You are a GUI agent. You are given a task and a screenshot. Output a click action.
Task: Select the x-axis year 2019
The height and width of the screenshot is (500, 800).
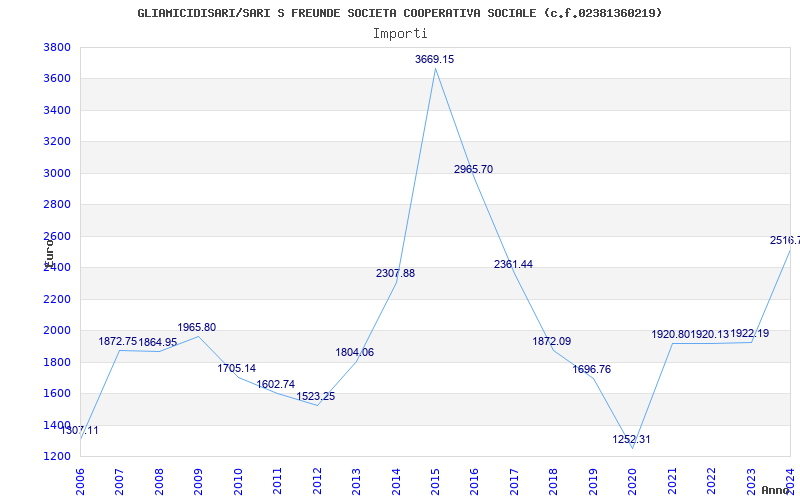[593, 482]
